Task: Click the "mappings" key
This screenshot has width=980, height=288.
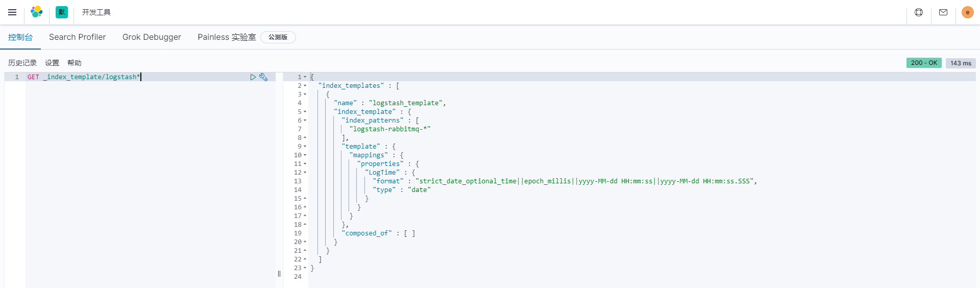Action: [x=369, y=155]
